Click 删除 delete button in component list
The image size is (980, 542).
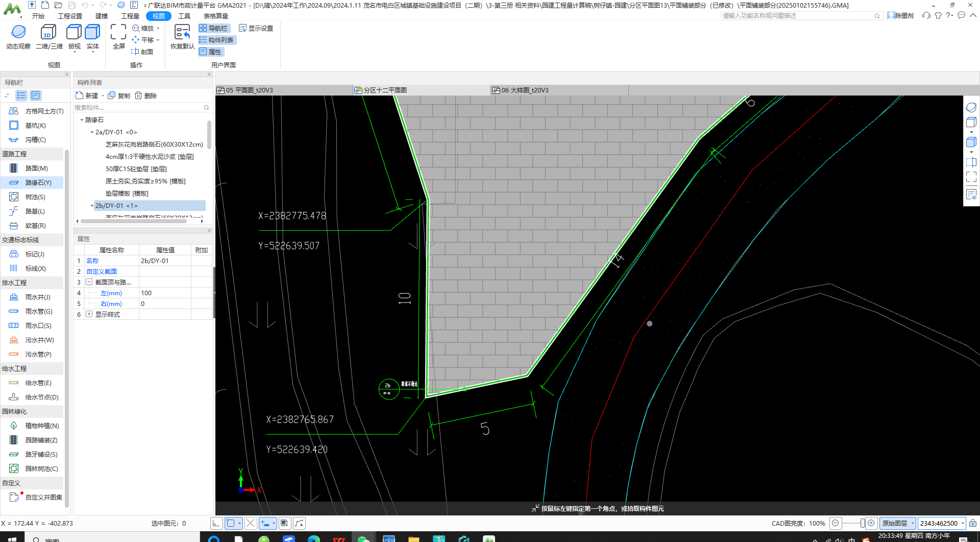point(146,96)
